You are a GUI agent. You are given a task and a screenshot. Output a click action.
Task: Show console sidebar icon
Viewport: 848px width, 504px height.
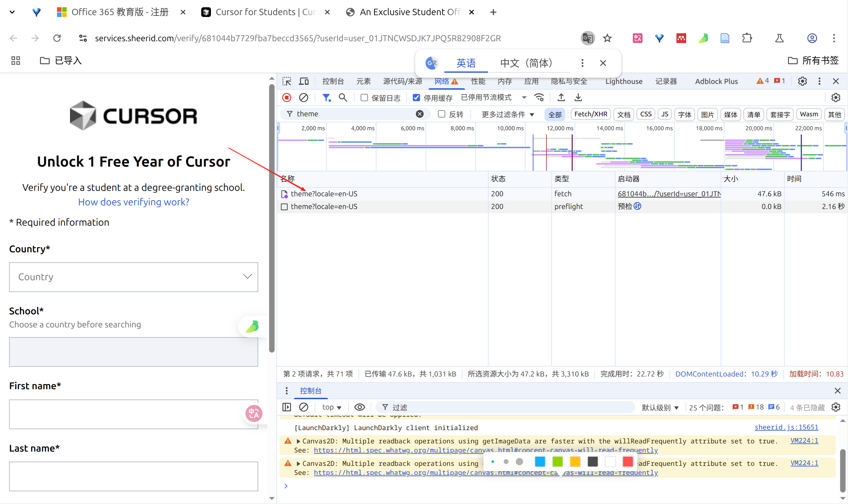coord(286,407)
